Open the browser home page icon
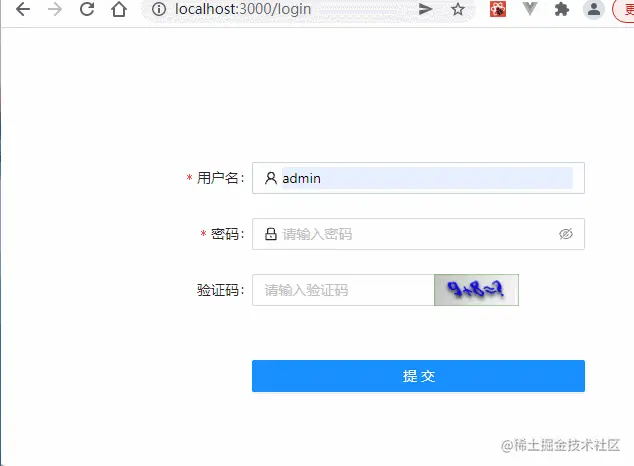 (x=119, y=9)
